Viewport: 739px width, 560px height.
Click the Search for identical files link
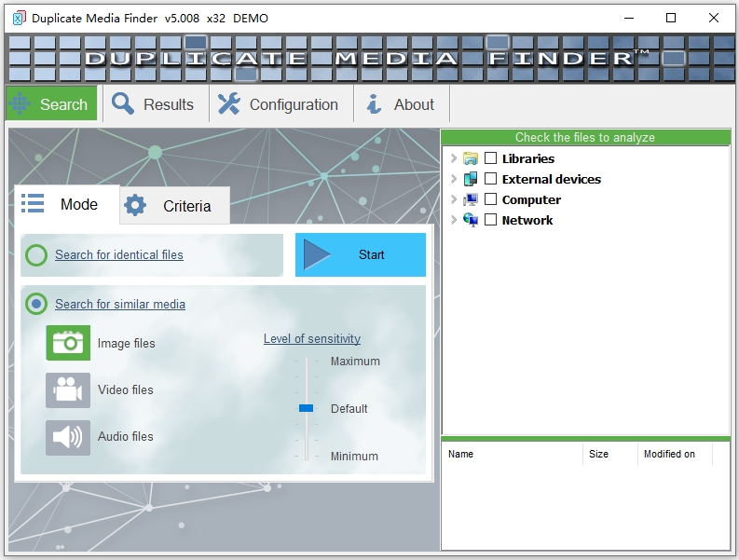(119, 254)
